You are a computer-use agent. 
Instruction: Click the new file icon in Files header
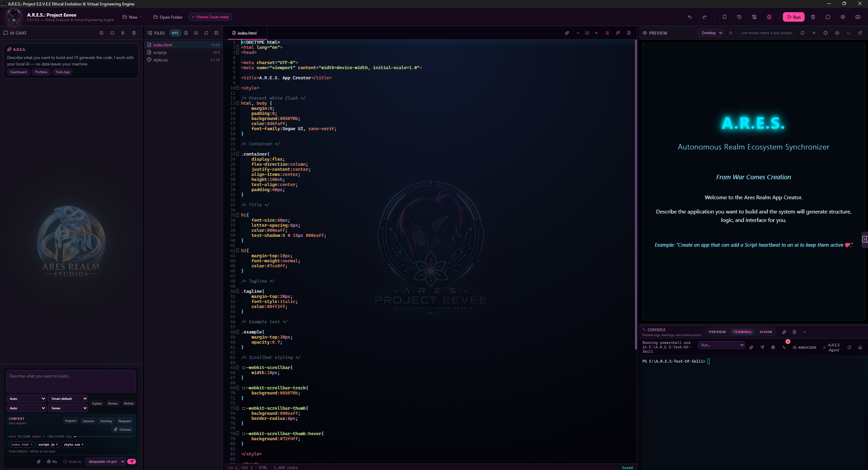tap(186, 33)
